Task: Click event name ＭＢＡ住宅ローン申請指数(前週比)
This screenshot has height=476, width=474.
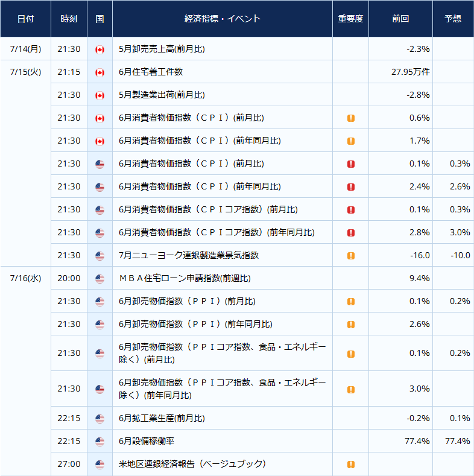Action: (185, 278)
